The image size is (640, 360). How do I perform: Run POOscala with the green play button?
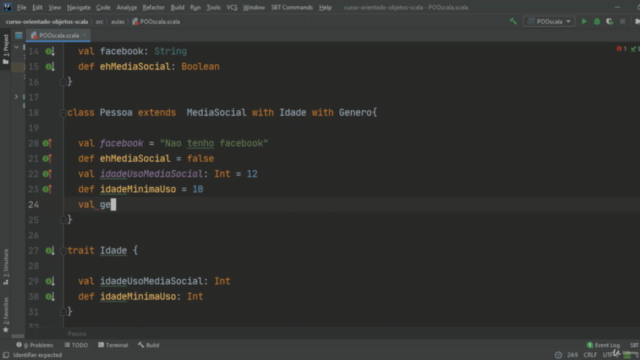[x=584, y=21]
